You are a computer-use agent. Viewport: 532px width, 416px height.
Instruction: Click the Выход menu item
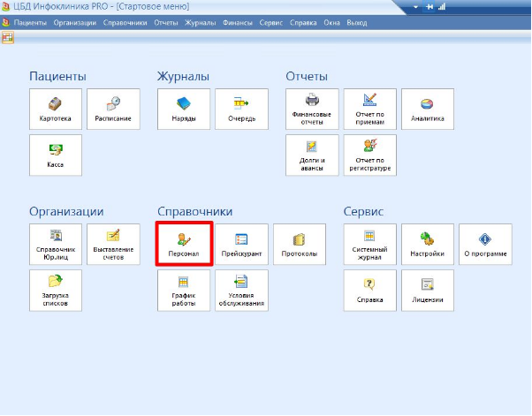[357, 23]
